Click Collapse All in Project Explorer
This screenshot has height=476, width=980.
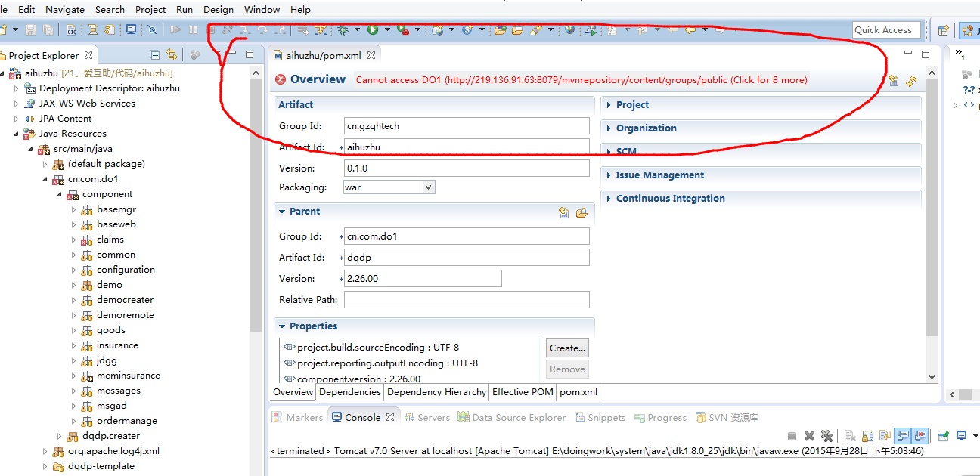155,55
